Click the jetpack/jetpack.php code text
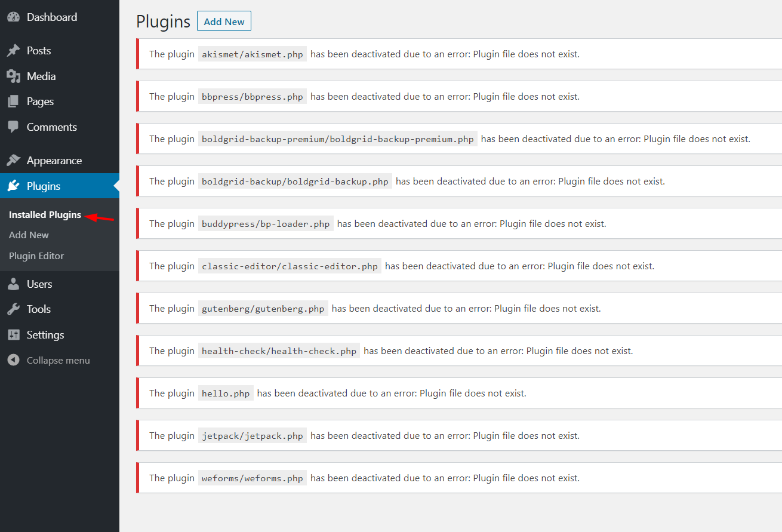 (253, 436)
